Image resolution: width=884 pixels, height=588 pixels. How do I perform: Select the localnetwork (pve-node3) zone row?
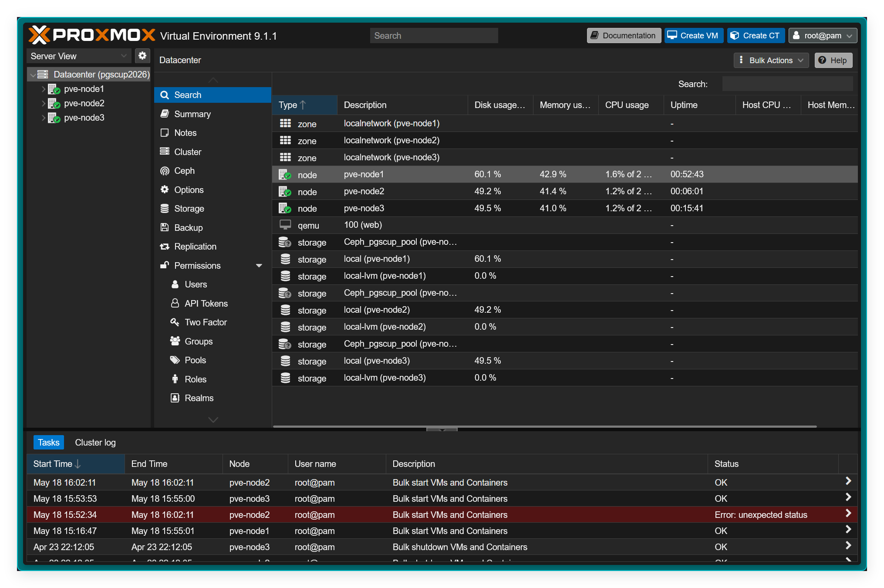565,157
